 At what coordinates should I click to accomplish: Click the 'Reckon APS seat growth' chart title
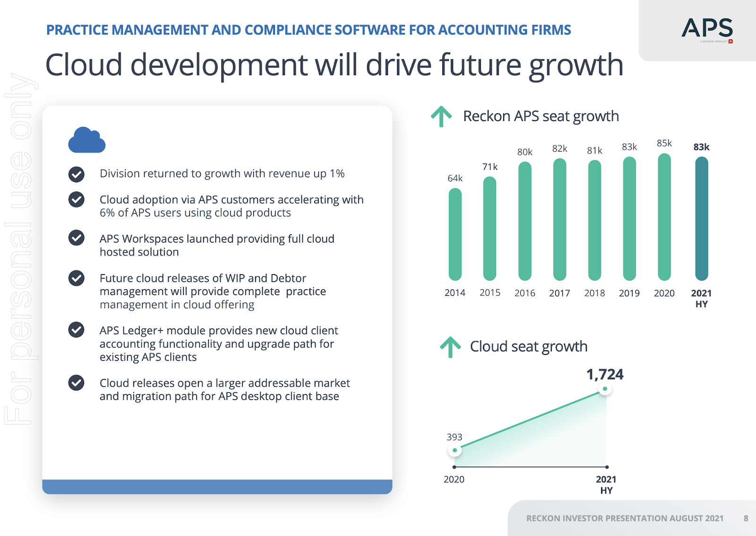coord(541,116)
